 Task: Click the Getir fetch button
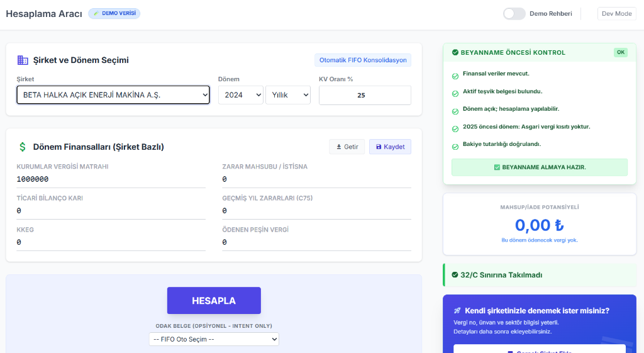tap(347, 147)
